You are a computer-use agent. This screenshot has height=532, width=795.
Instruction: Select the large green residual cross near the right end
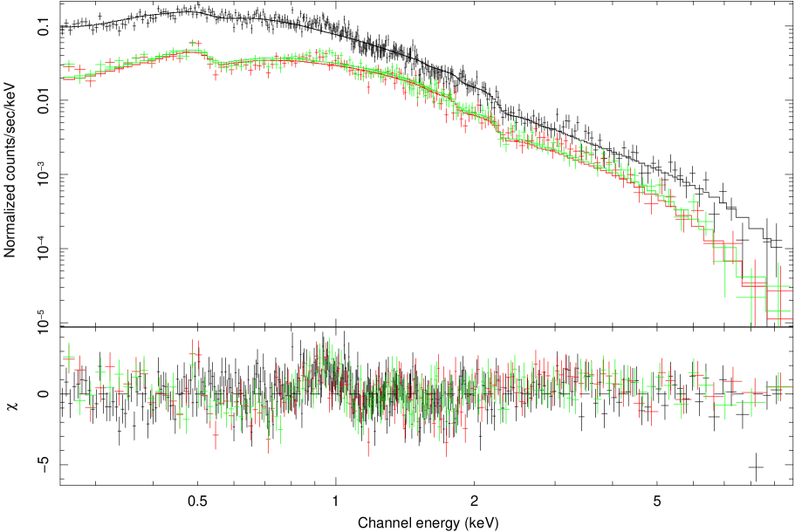click(x=750, y=401)
